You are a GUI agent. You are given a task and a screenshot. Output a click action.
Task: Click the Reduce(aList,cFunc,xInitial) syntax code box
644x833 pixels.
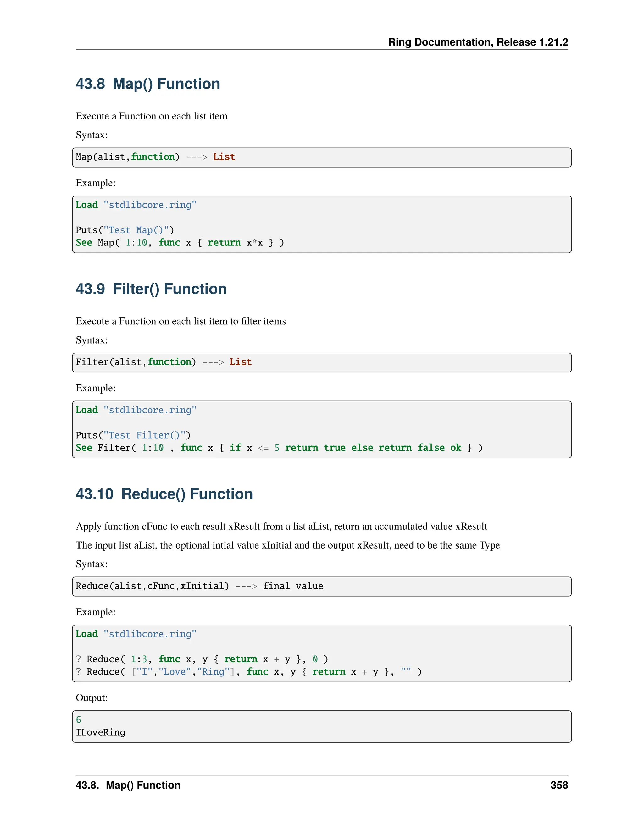coord(321,586)
